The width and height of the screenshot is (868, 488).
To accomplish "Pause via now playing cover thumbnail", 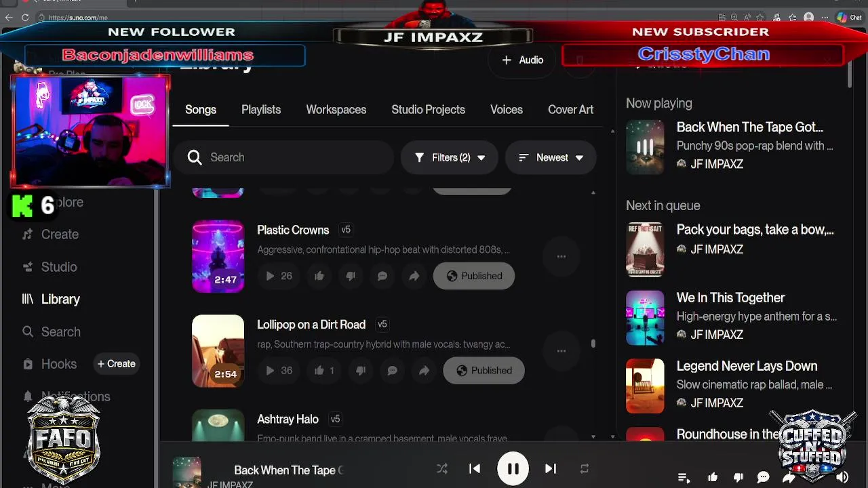I will tap(645, 147).
